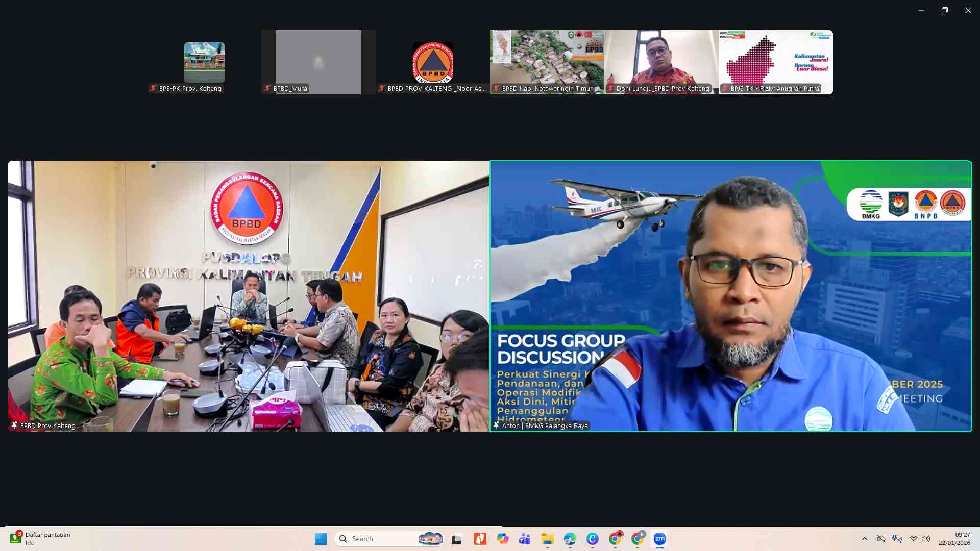Viewport: 980px width, 551px height.
Task: Open Wi-Fi network tray icon
Action: [913, 539]
